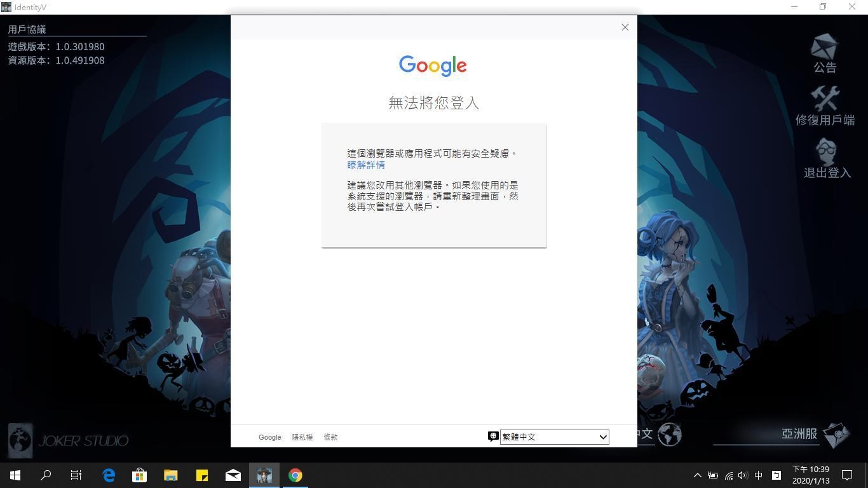The height and width of the screenshot is (488, 868).
Task: Open the taskbar clock and date
Action: click(811, 475)
